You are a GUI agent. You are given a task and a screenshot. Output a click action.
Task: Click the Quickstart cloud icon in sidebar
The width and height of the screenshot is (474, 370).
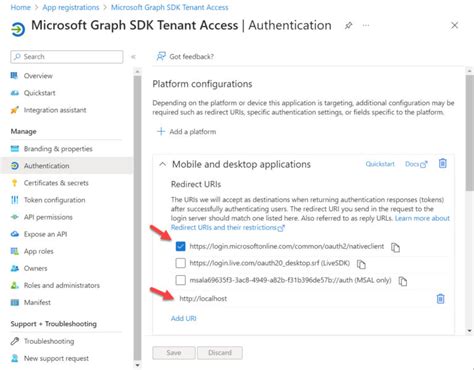tap(14, 93)
